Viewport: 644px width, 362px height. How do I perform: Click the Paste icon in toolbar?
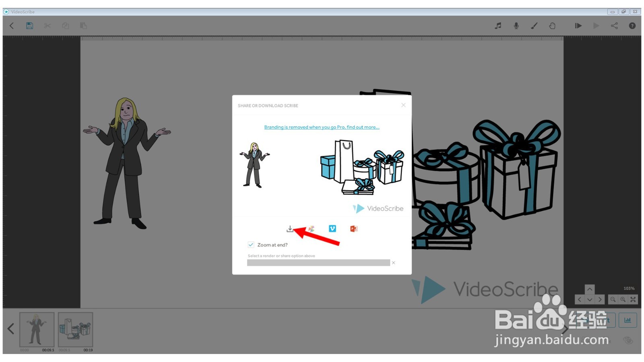click(83, 26)
